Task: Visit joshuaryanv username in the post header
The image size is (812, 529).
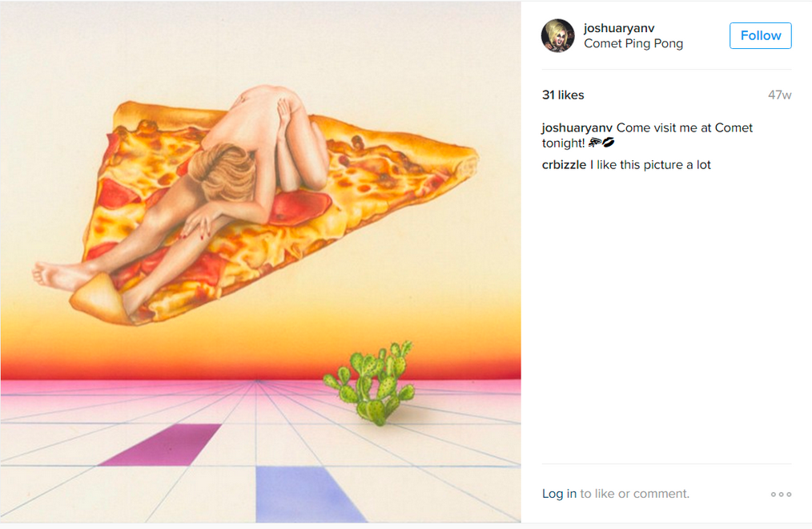Action: click(x=619, y=28)
